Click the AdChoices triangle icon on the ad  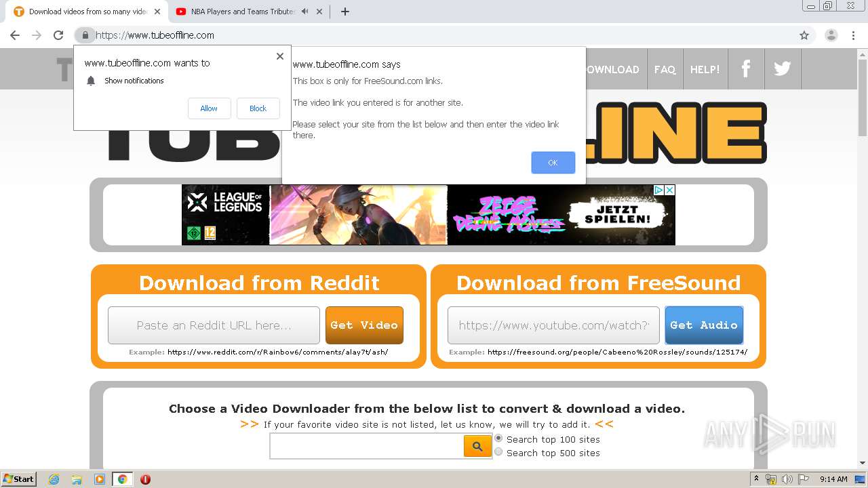click(658, 190)
